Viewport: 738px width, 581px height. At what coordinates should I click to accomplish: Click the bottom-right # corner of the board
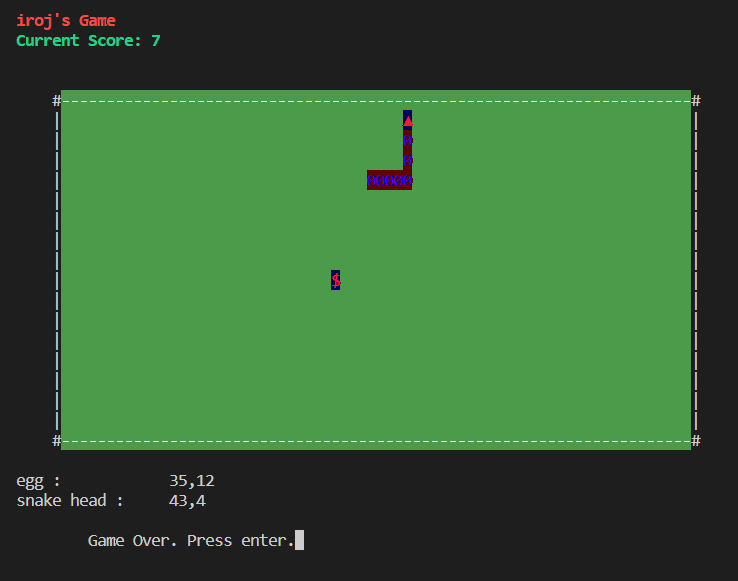tap(696, 441)
